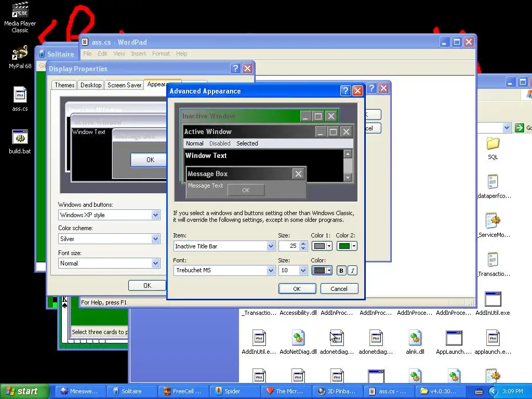Open the Color 1 swatch picker
The height and width of the screenshot is (399, 532).
click(322, 246)
